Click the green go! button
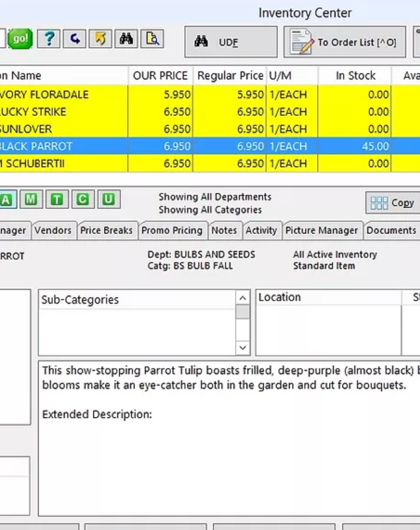 (20, 39)
